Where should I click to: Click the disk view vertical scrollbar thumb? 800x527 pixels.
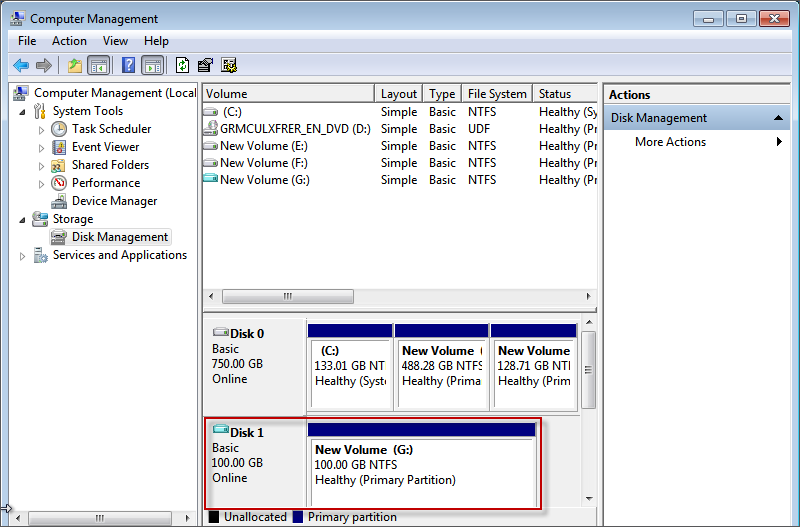point(588,370)
